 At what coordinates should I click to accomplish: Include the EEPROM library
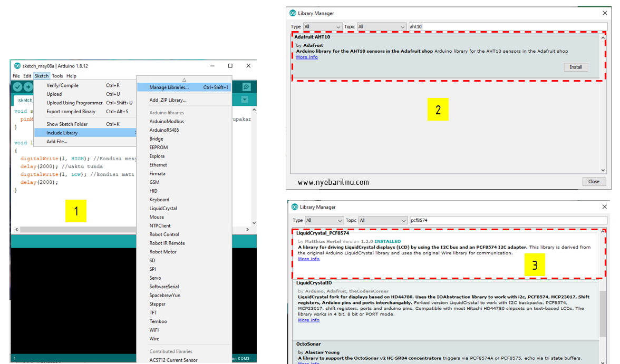pos(159,147)
